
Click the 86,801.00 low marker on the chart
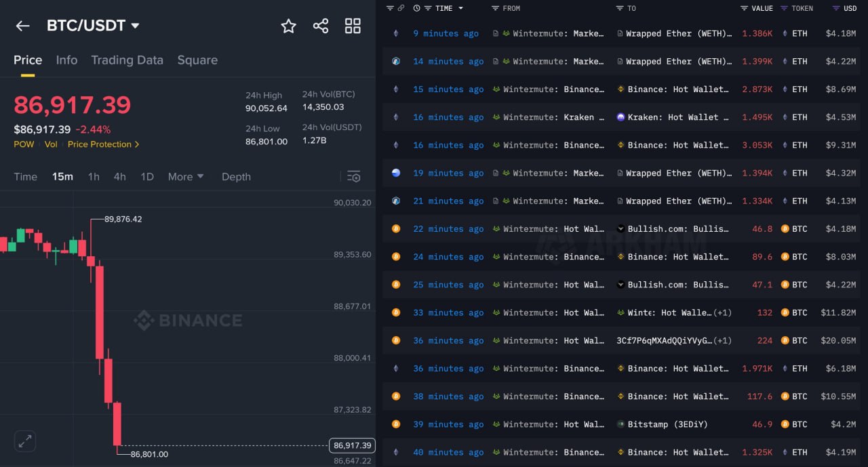click(149, 454)
